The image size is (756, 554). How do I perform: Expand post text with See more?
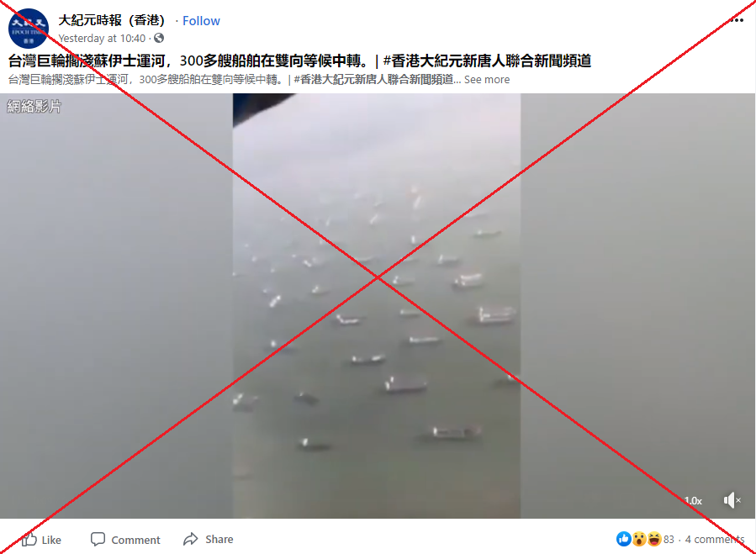pyautogui.click(x=487, y=80)
